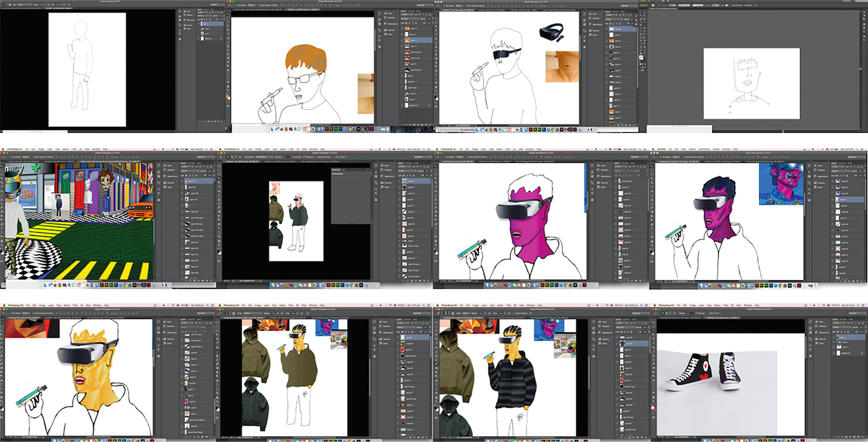The height and width of the screenshot is (442, 868).
Task: Open the Adjustments panel icon in the street-scene screenshot
Action: coord(165,176)
